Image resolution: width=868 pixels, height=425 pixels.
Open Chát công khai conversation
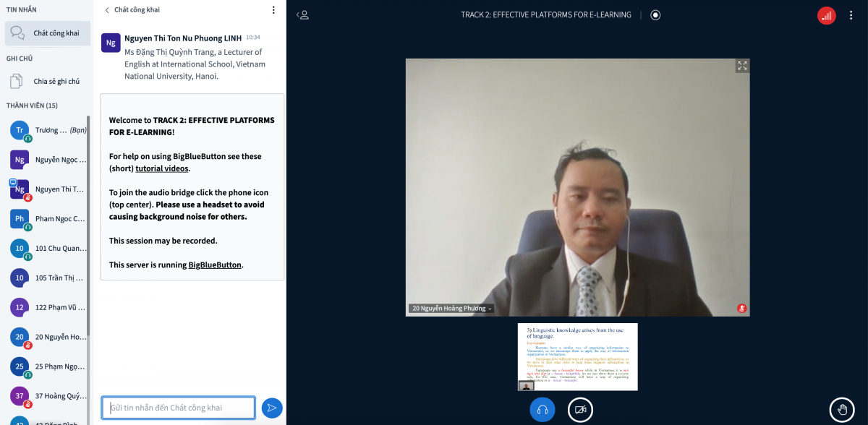pos(46,33)
